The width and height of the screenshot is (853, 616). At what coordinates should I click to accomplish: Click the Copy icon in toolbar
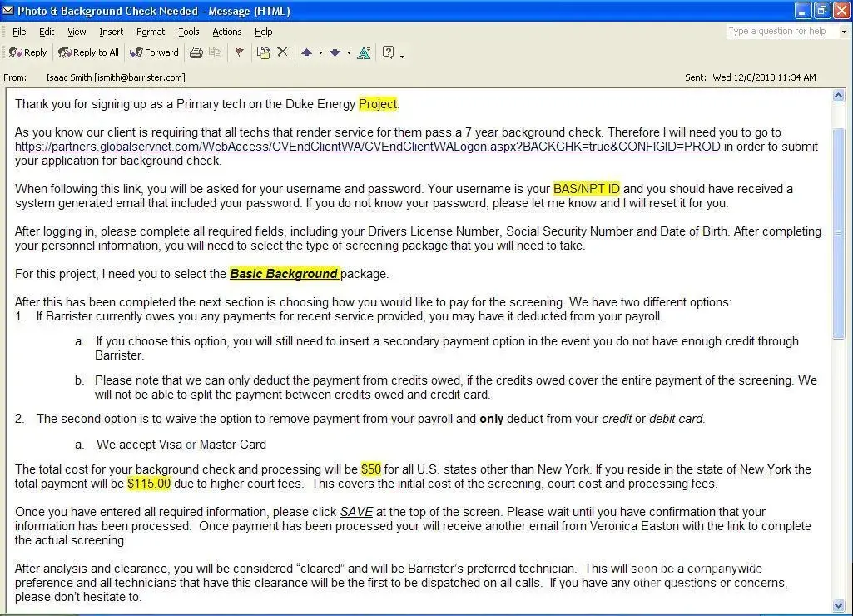216,52
